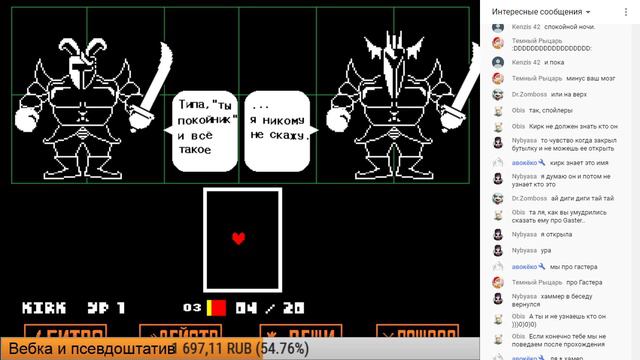Click авокёко avatar beside 'кирк знает это имя'
The width and height of the screenshot is (640, 360).
pos(498,162)
